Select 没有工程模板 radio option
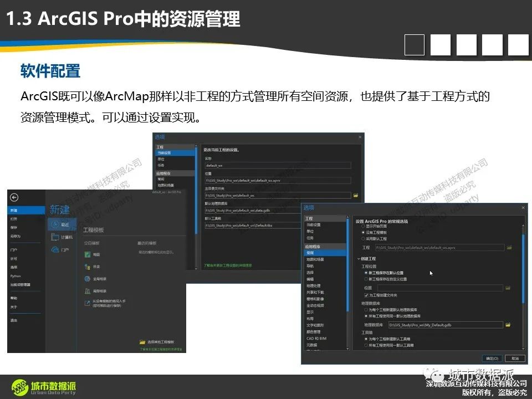The image size is (532, 399). point(363,232)
